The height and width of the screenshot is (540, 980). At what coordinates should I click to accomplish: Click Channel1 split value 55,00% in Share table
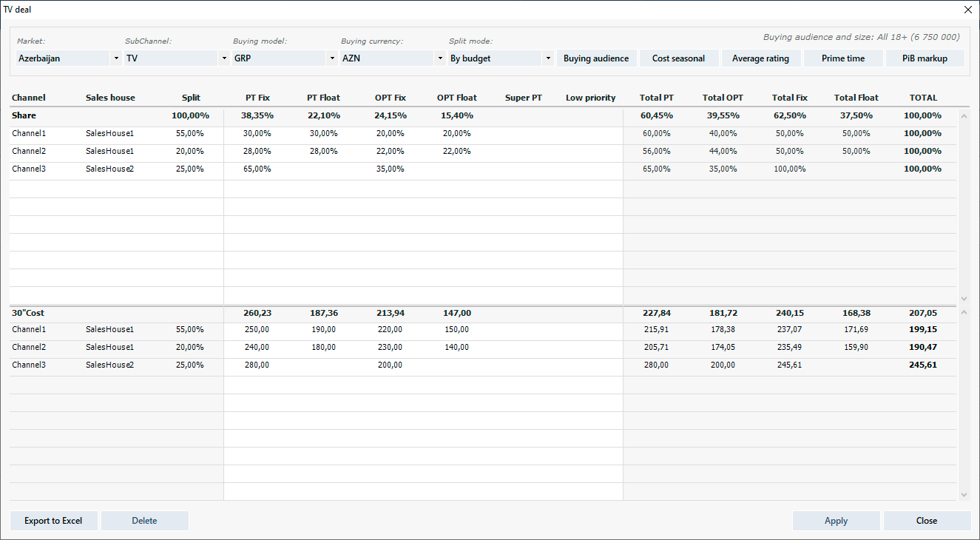pyautogui.click(x=191, y=133)
